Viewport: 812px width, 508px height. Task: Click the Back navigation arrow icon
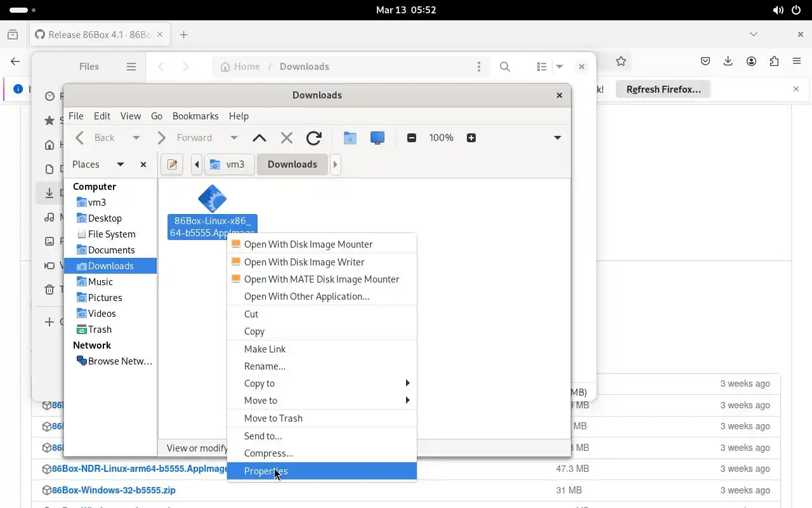80,138
